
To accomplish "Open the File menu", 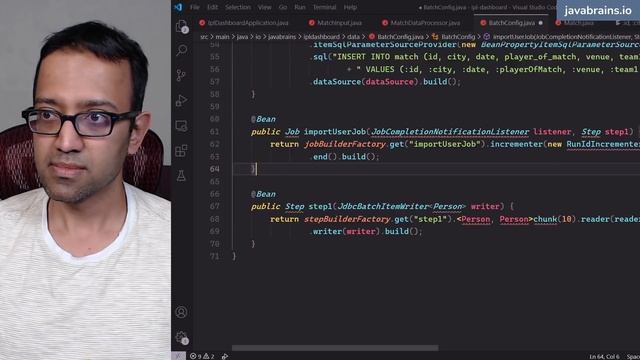I will (x=195, y=7).
